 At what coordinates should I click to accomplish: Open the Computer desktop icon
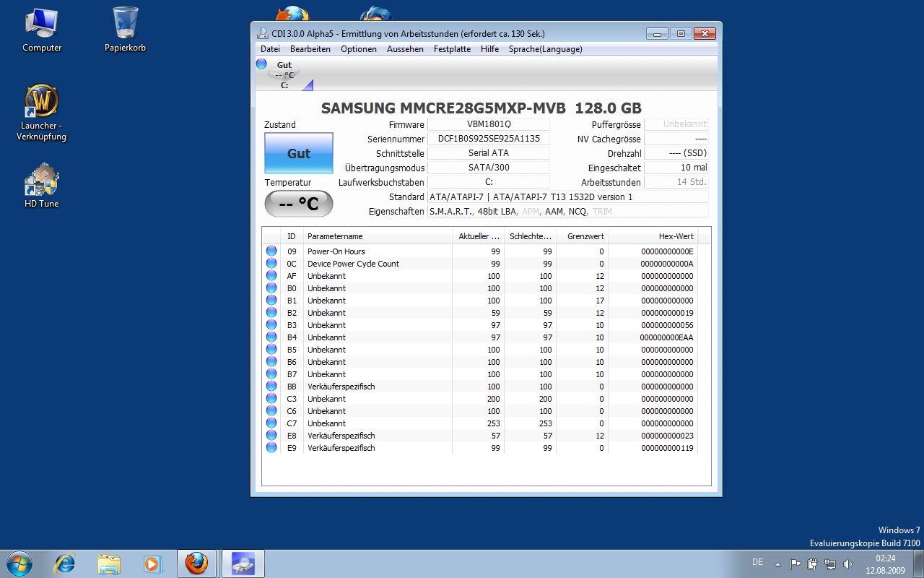pos(42,30)
